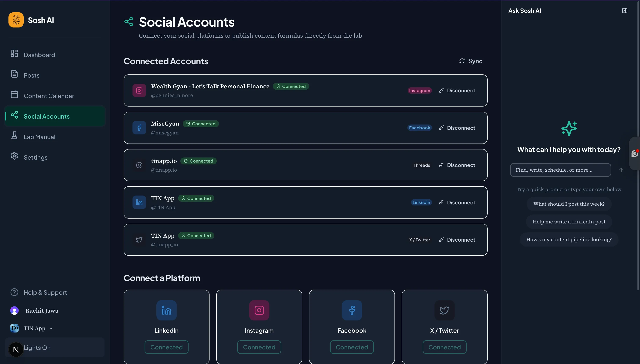Focus the Find, write, schedule input
Viewport: 640px width, 364px height.
click(561, 170)
